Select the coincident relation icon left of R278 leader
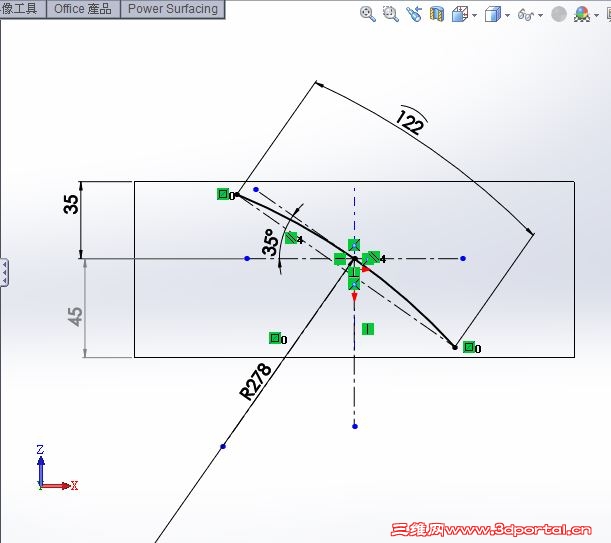Viewport: 611px width, 543px height. [x=275, y=338]
